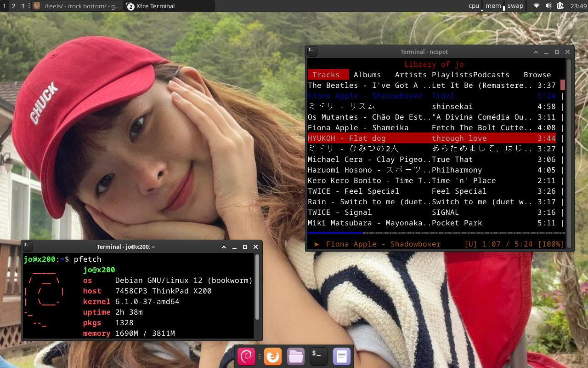Select Miki Matsubara - Mayonaka track
Viewport: 588px width, 368px height.
[432, 223]
